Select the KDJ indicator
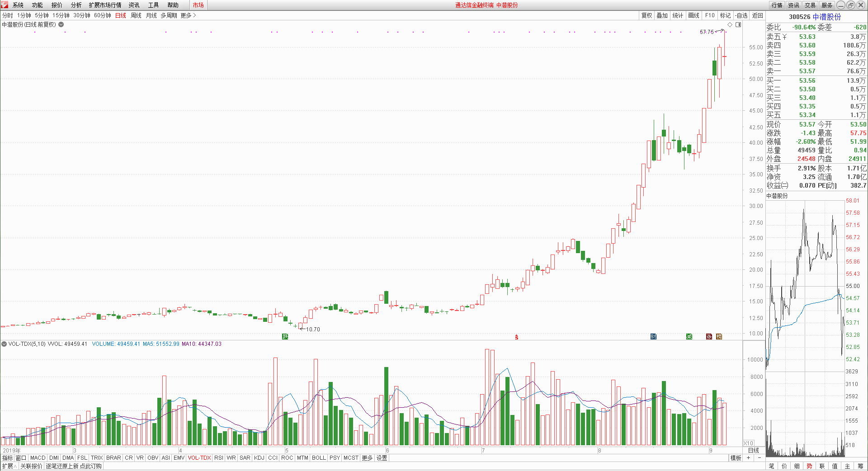 tap(259, 458)
